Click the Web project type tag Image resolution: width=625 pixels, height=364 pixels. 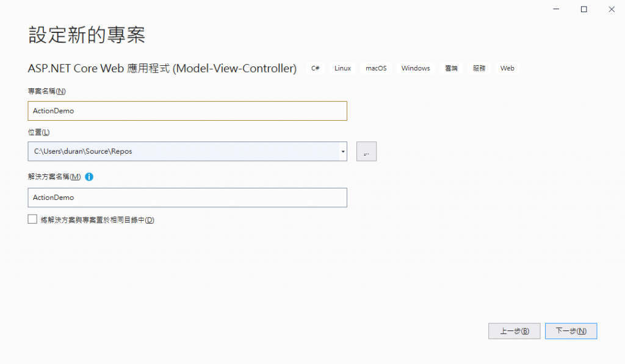[507, 68]
